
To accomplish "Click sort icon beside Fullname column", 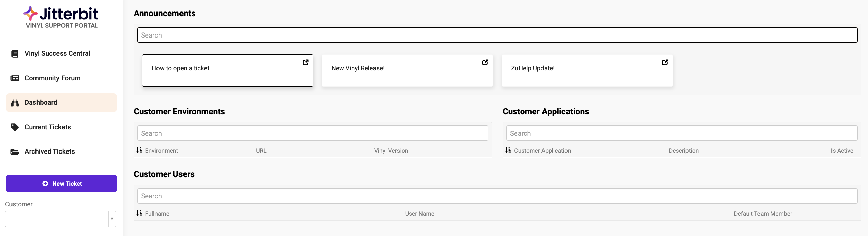I will click(139, 213).
